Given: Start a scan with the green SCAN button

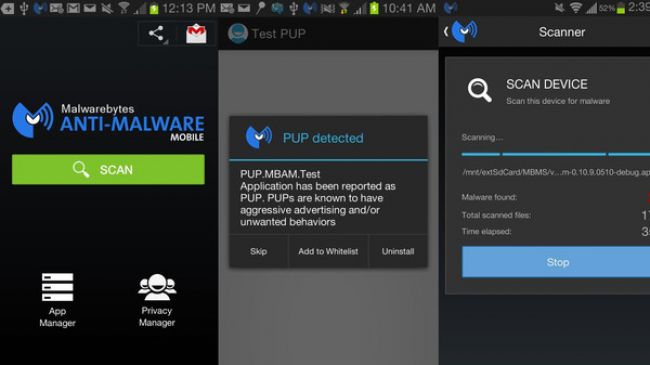Looking at the screenshot, I should point(108,169).
